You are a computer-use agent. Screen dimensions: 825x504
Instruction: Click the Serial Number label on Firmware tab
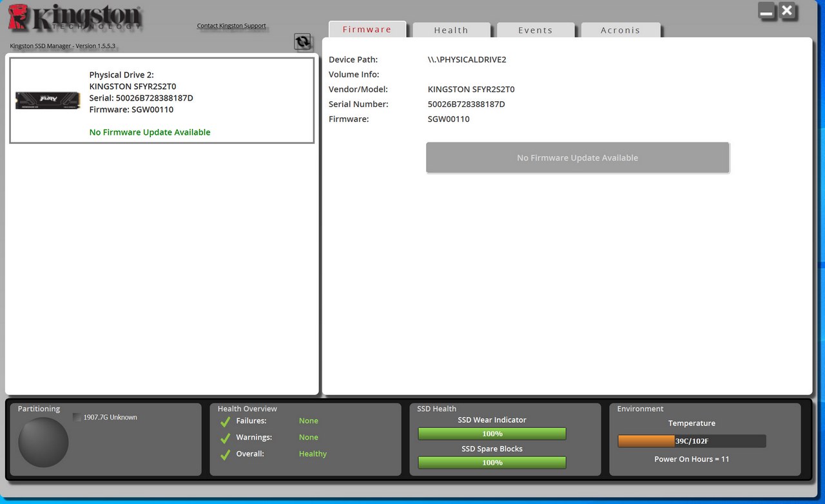(x=358, y=104)
